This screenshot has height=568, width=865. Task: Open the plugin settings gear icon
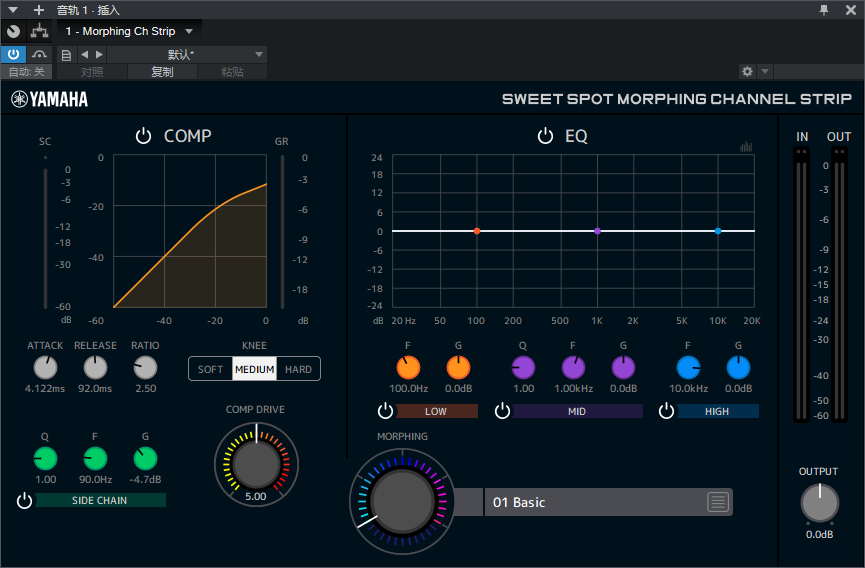click(x=747, y=71)
